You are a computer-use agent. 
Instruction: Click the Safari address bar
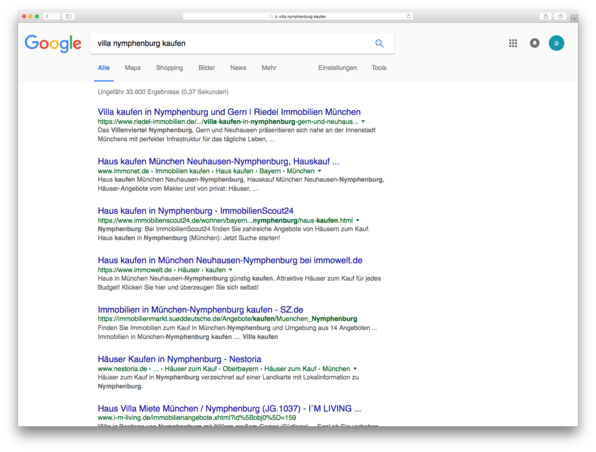(x=298, y=16)
